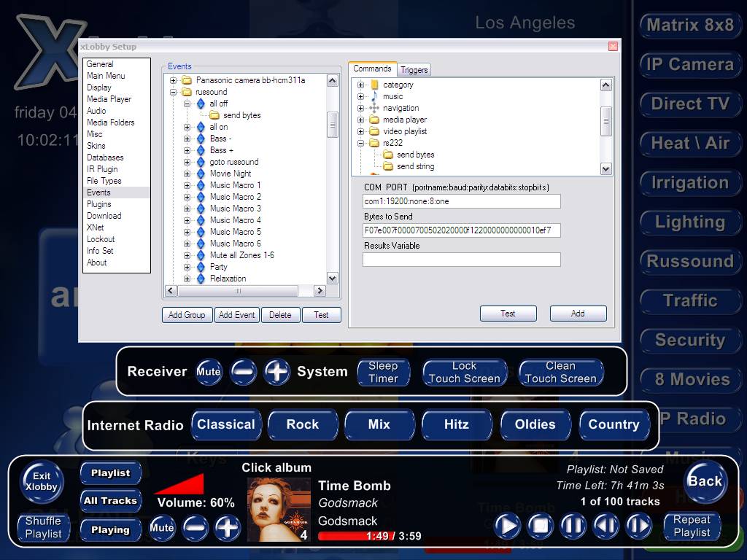
Task: Open General settings page
Action: [x=100, y=64]
